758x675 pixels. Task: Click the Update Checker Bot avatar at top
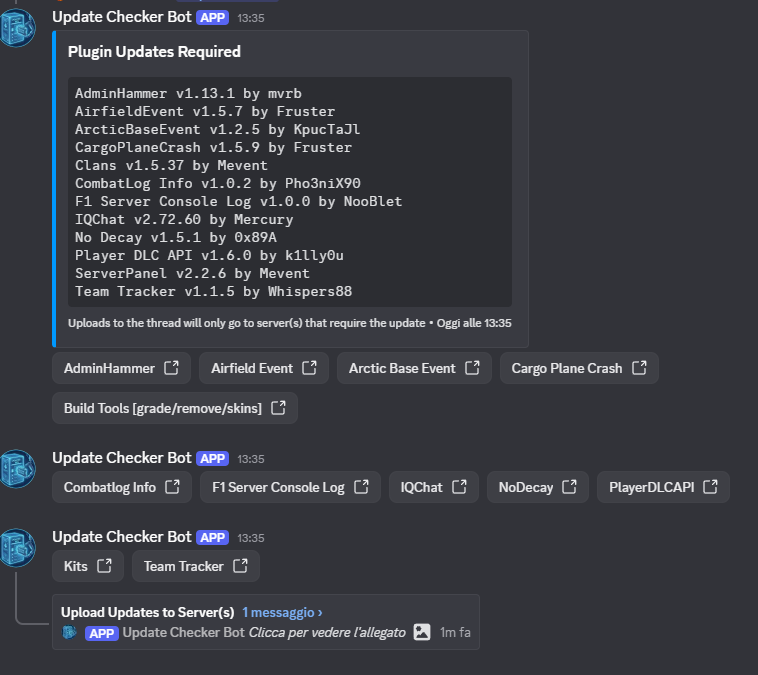pos(18,29)
